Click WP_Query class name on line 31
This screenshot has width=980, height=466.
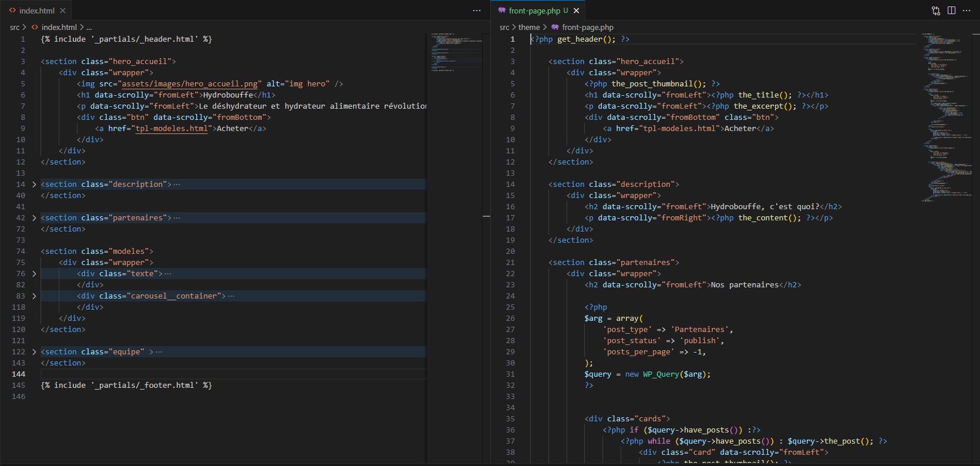661,374
